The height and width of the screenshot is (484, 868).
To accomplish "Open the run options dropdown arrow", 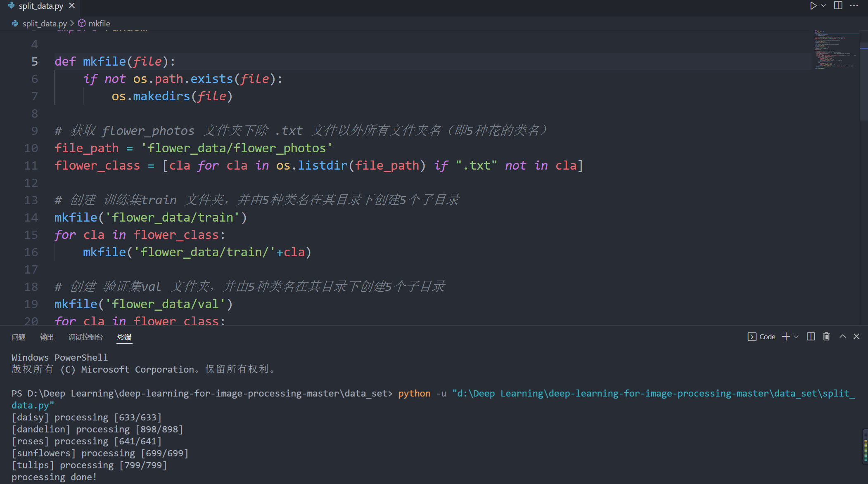I will tap(824, 6).
